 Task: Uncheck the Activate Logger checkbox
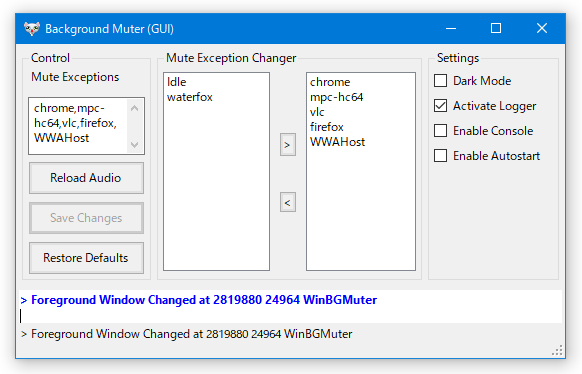[x=441, y=106]
